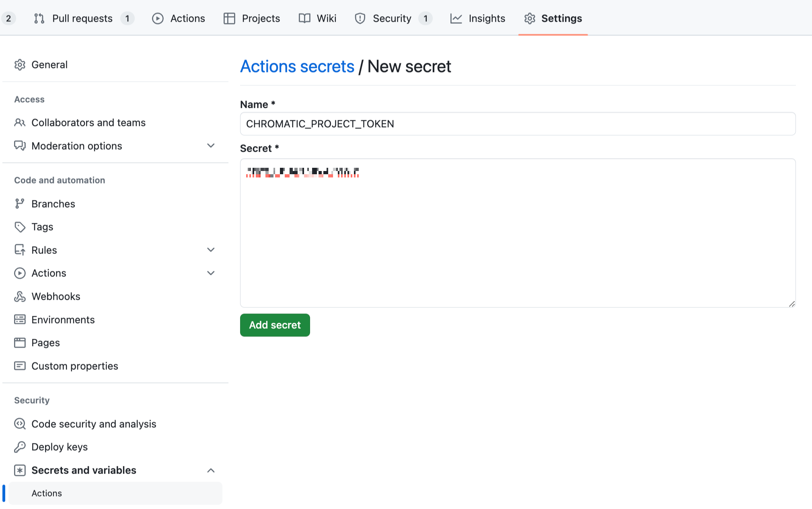Viewport: 812px width, 509px height.
Task: Click the codescan icon for Code security
Action: tap(20, 424)
